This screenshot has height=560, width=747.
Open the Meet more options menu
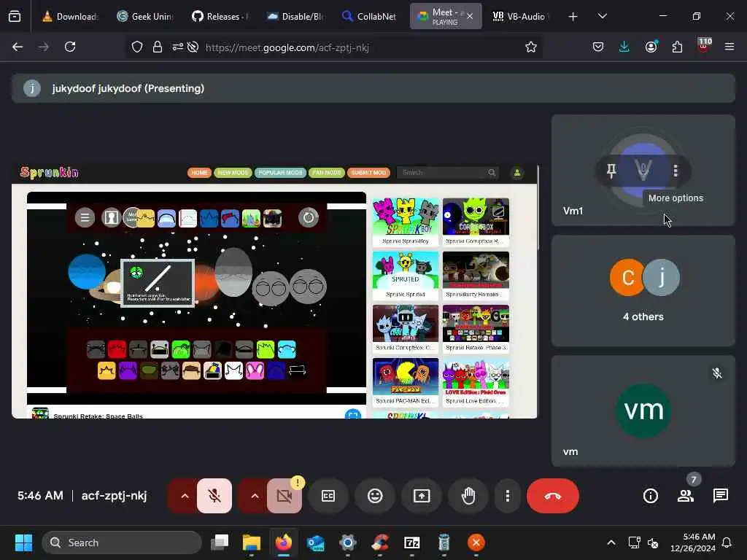(508, 496)
